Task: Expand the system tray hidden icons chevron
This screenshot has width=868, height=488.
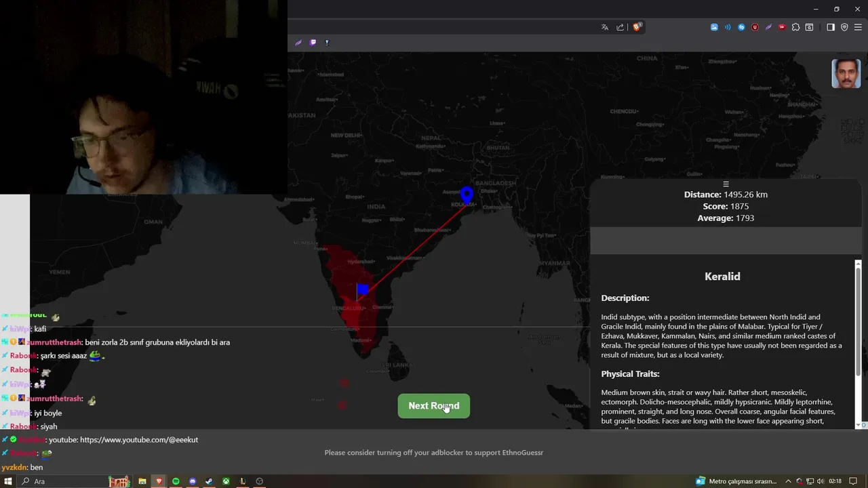Action: tap(789, 481)
